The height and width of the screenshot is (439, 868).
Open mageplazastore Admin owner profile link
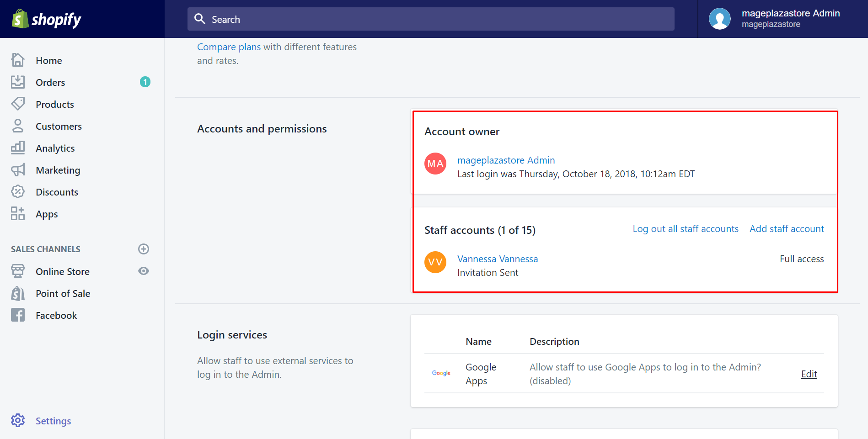[x=506, y=160]
